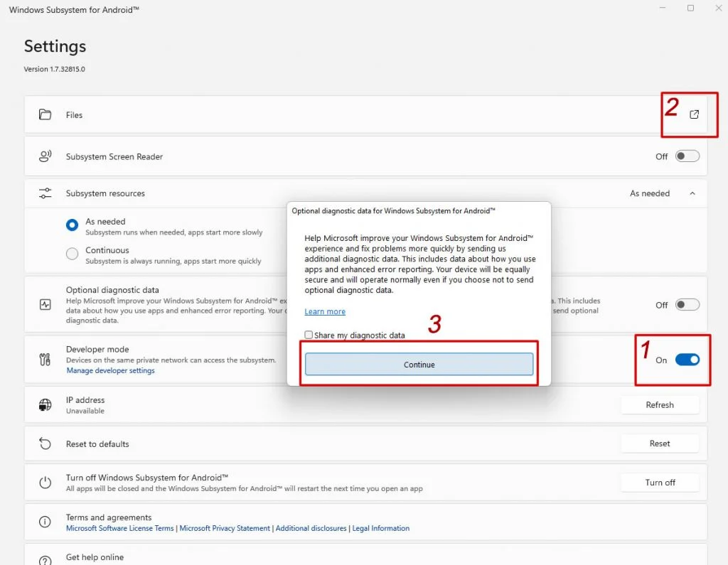
Task: Check Share my diagnostic data
Action: pos(309,335)
